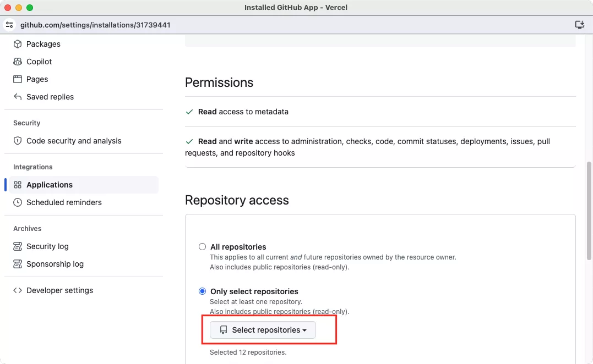Select the All repositories radio button
The width and height of the screenshot is (593, 364).
point(203,247)
